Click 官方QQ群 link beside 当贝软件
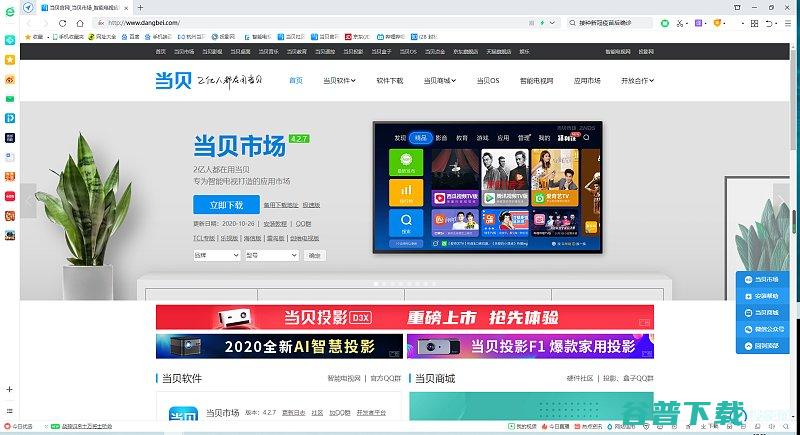The image size is (800, 435). [386, 378]
